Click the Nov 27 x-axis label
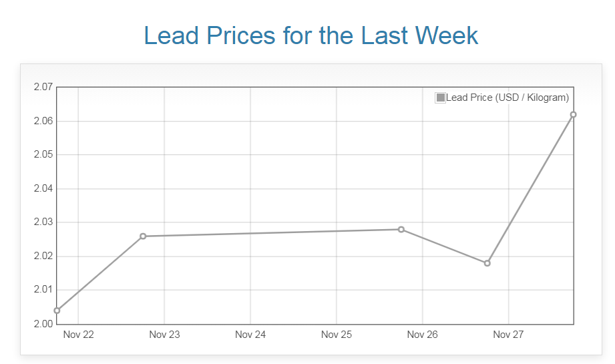This screenshot has width=615, height=364. [509, 335]
